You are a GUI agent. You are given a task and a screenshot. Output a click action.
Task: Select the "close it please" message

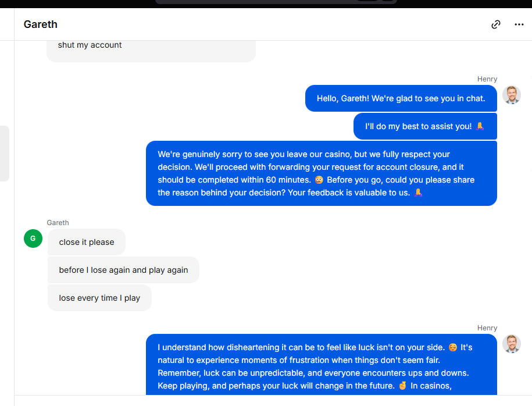click(87, 242)
